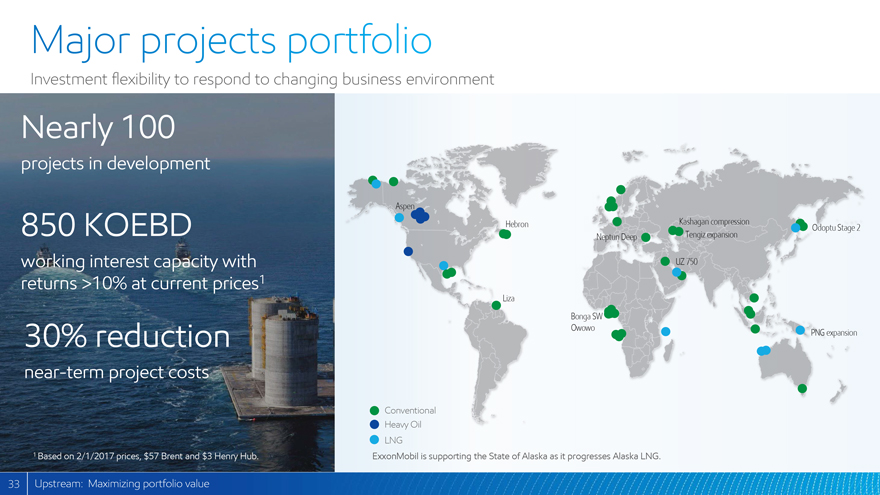Click the Upstream: Maximizing portfolio value footer
This screenshot has width=880, height=495.
(x=122, y=485)
